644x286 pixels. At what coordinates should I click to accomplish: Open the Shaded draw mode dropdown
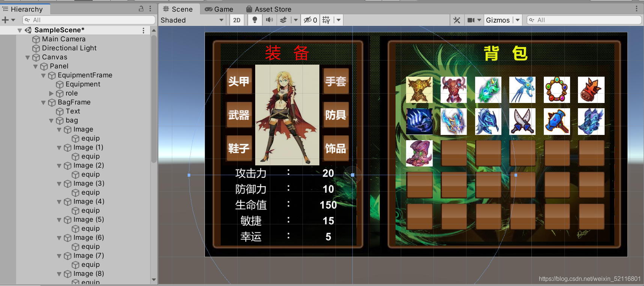[192, 20]
